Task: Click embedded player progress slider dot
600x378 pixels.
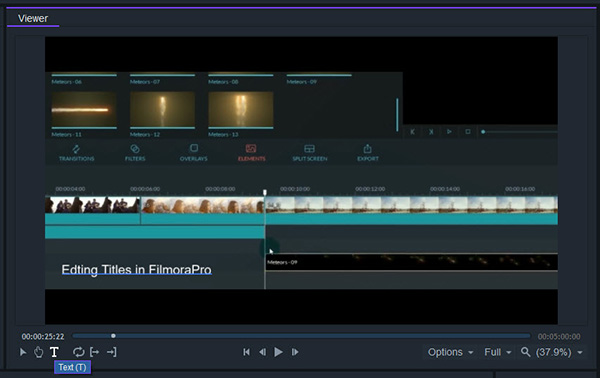Action: [x=483, y=132]
